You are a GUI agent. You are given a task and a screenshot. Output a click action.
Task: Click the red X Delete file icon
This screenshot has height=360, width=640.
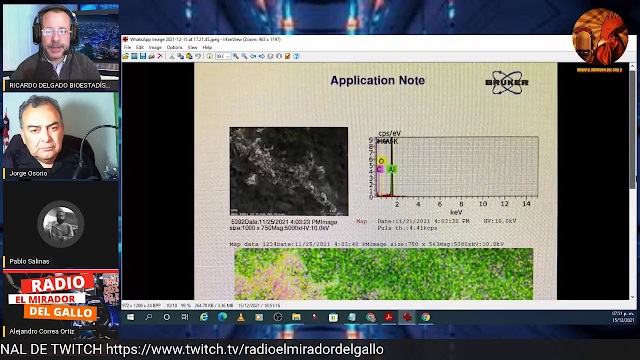(x=160, y=56)
